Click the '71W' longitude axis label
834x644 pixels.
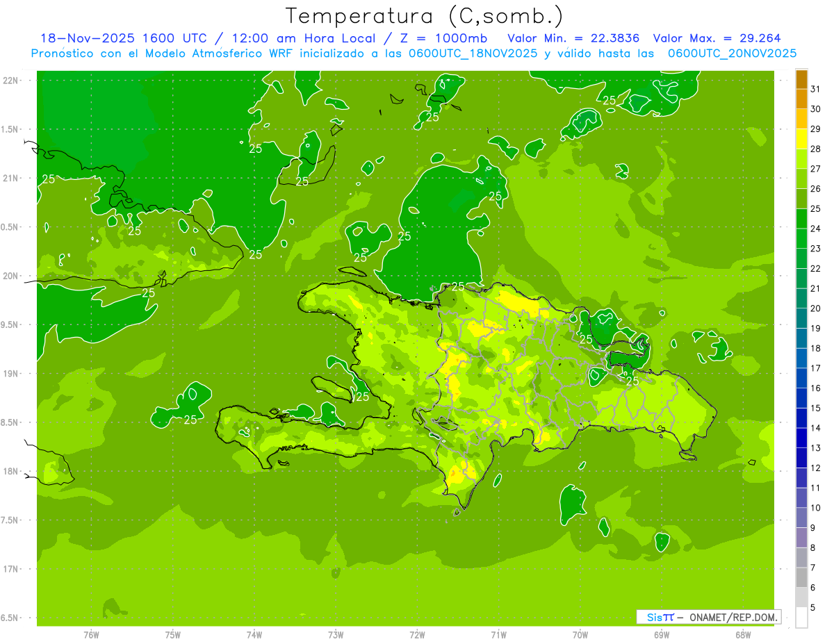(498, 634)
